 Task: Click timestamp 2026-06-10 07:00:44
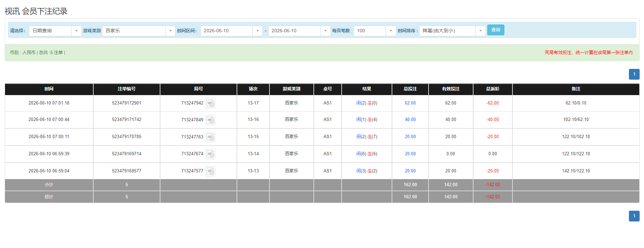[x=49, y=120]
